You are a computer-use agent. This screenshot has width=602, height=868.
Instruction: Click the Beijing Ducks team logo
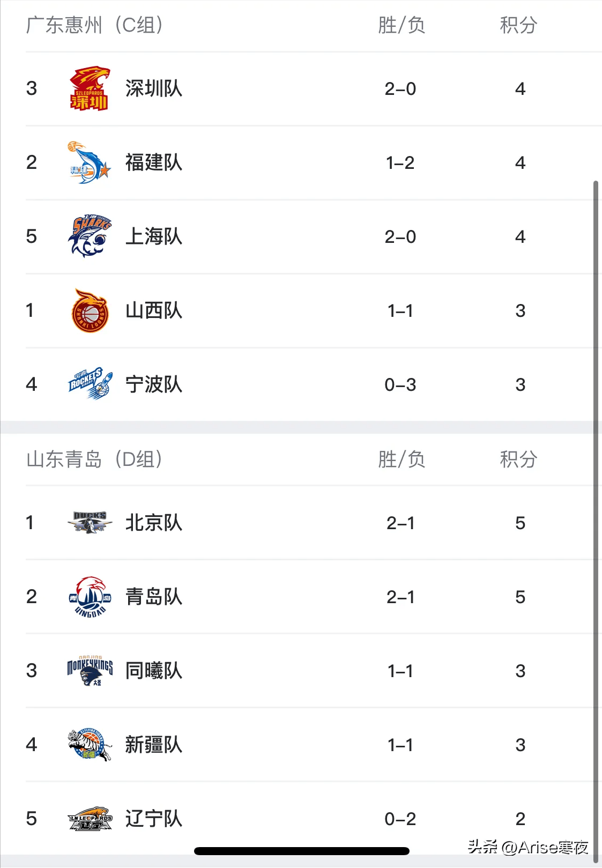[90, 522]
